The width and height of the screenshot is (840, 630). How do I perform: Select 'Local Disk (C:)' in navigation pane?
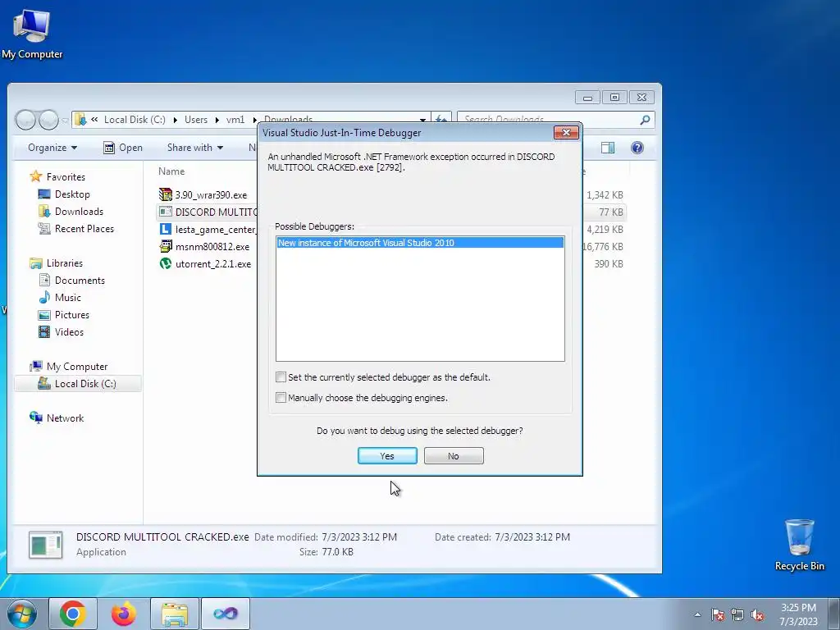pyautogui.click(x=78, y=384)
